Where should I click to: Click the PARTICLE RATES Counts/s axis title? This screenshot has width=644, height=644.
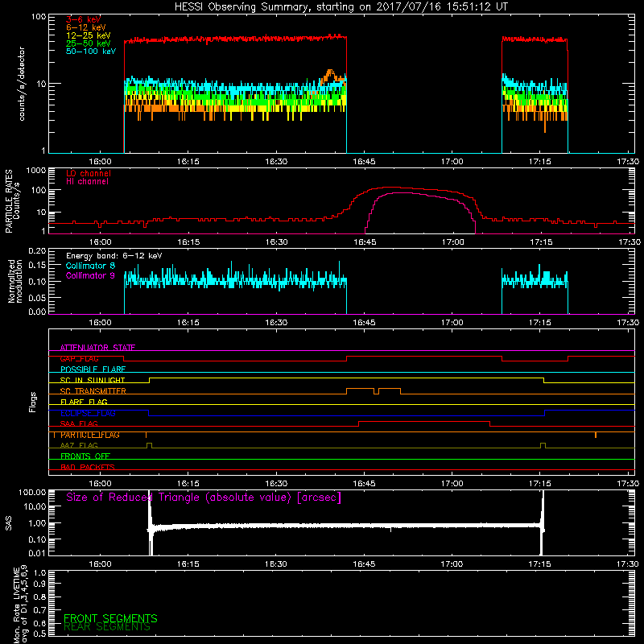point(12,201)
